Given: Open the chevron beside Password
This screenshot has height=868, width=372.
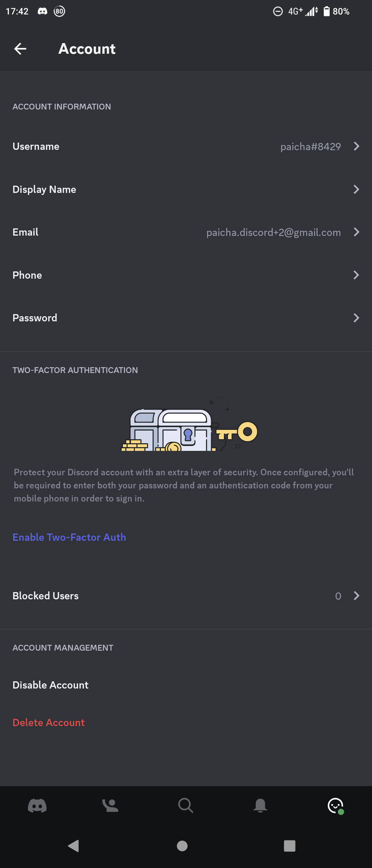Looking at the screenshot, I should point(356,318).
